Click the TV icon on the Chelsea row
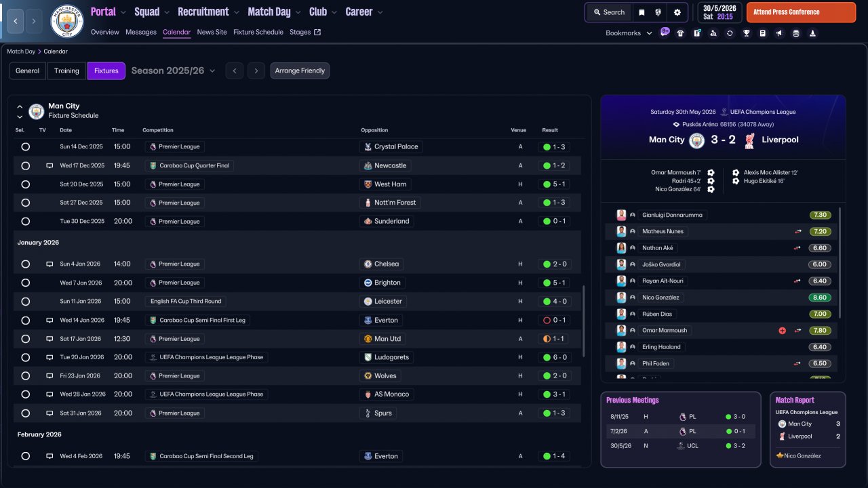Screen dimensions: 868x488 (x=50, y=264)
